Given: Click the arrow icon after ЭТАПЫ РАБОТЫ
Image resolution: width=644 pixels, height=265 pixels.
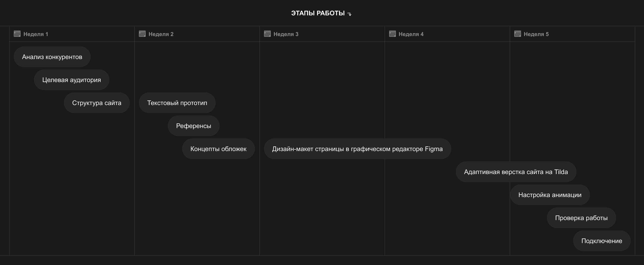Looking at the screenshot, I should click(x=350, y=14).
